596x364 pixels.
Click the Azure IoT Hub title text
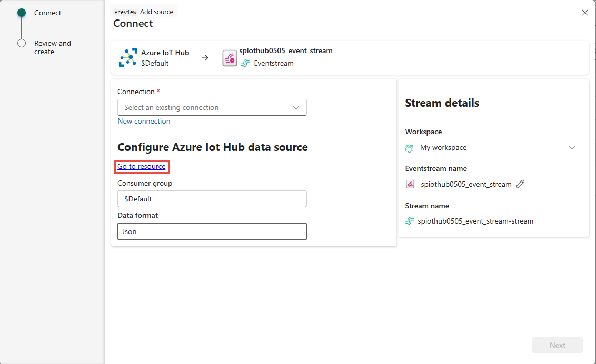[165, 53]
